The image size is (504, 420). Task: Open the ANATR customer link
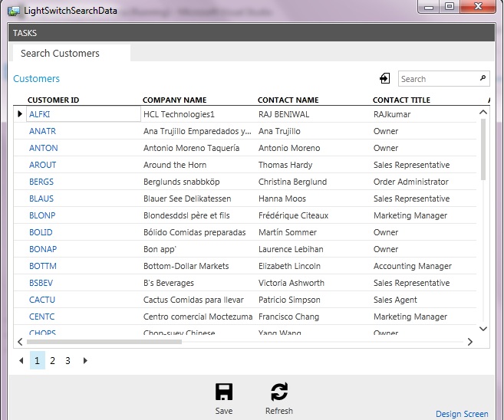pyautogui.click(x=42, y=131)
